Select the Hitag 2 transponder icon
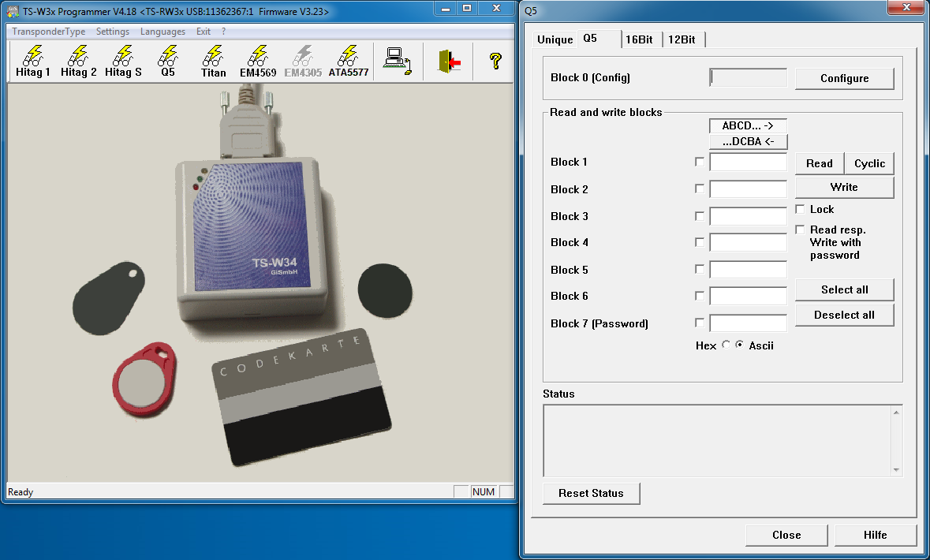This screenshot has width=930, height=560. (x=78, y=62)
